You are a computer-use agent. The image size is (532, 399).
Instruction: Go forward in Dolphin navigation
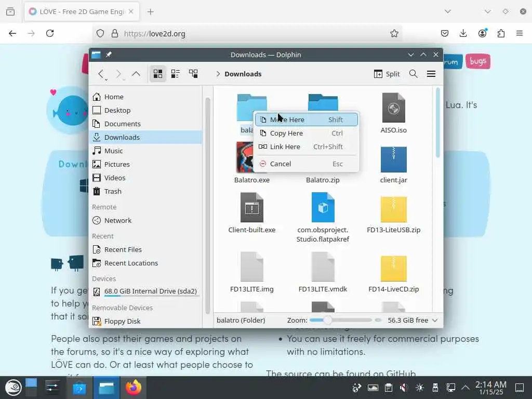tap(119, 74)
